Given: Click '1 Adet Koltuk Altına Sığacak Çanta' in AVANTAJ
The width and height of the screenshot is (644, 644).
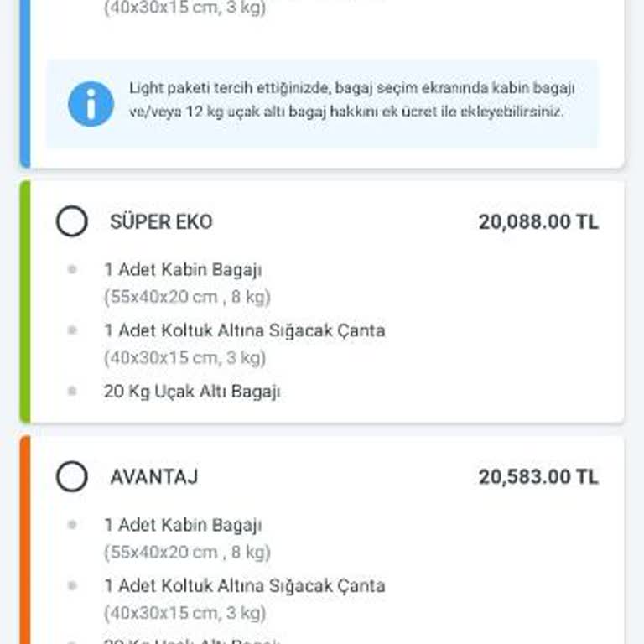Looking at the screenshot, I should 244,585.
